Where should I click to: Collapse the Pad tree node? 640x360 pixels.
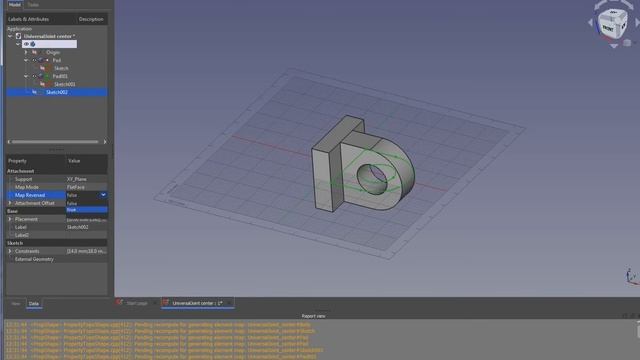26,60
